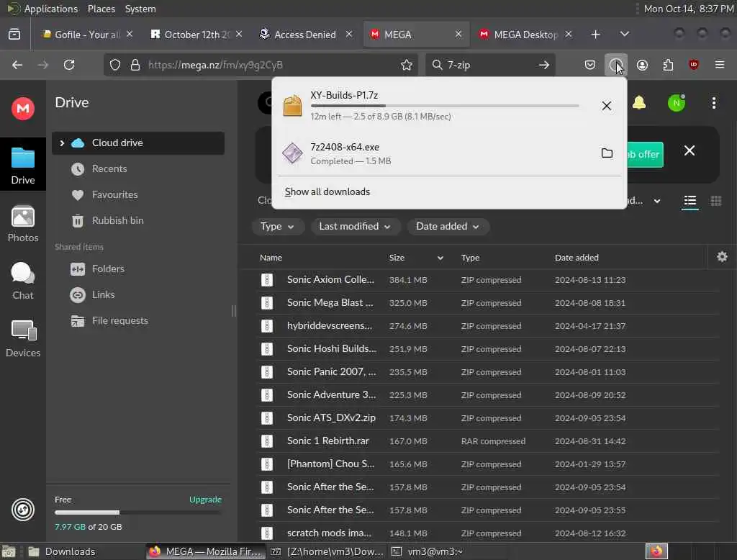The width and height of the screenshot is (737, 560).
Task: Open Firefox View icon
Action: 14,35
